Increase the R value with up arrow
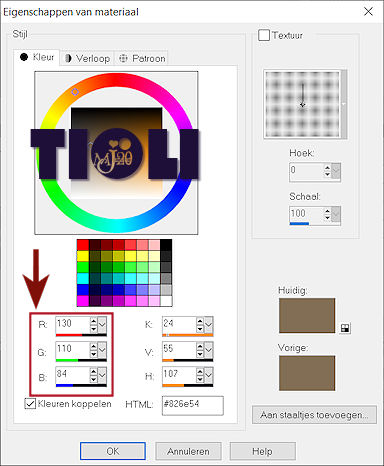This screenshot has width=384, height=466. [x=94, y=321]
